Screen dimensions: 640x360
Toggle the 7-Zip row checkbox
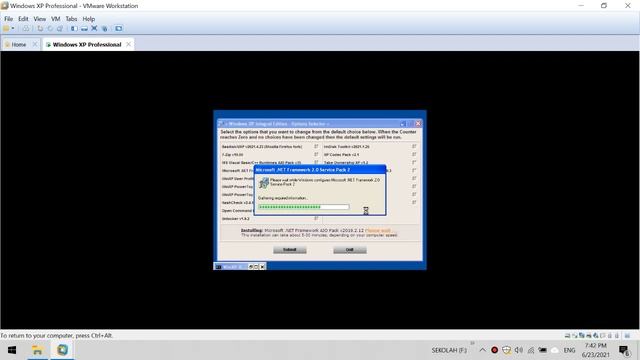click(316, 154)
